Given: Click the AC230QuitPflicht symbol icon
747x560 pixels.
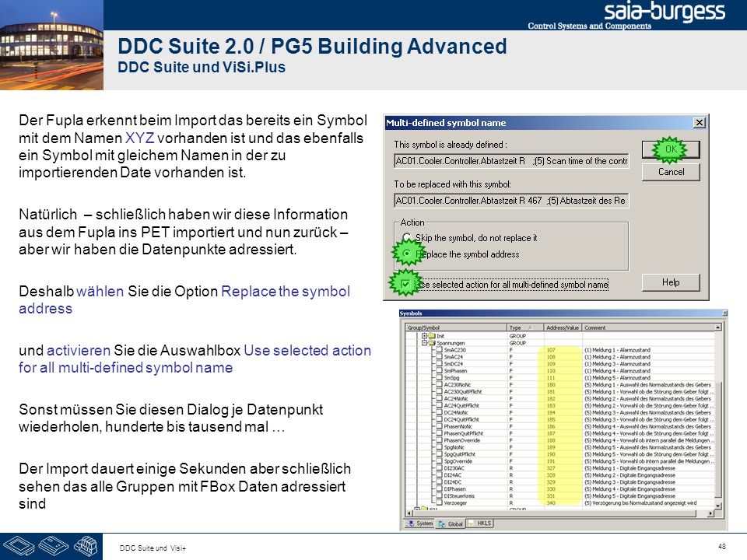Looking at the screenshot, I should point(440,391).
